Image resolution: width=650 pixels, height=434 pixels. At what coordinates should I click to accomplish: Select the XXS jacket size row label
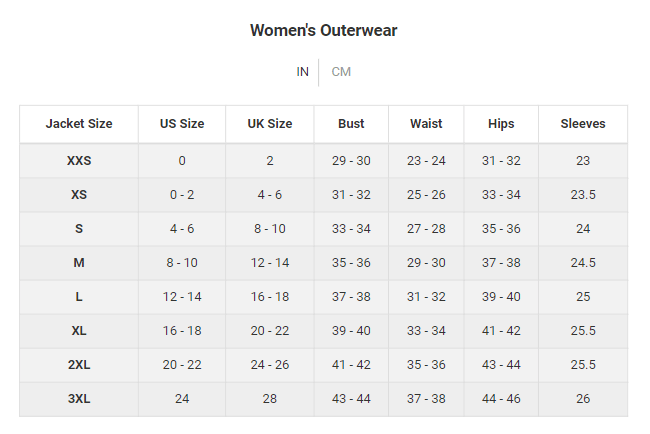(79, 161)
